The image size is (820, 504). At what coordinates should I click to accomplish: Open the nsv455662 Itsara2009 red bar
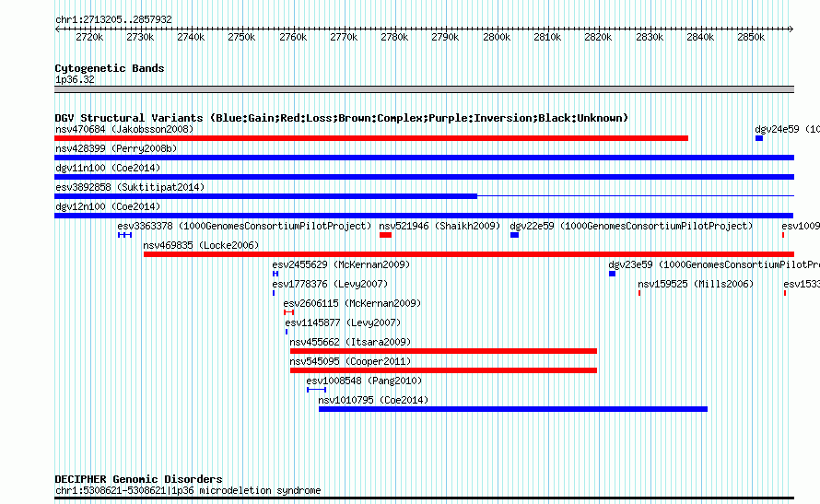443,351
